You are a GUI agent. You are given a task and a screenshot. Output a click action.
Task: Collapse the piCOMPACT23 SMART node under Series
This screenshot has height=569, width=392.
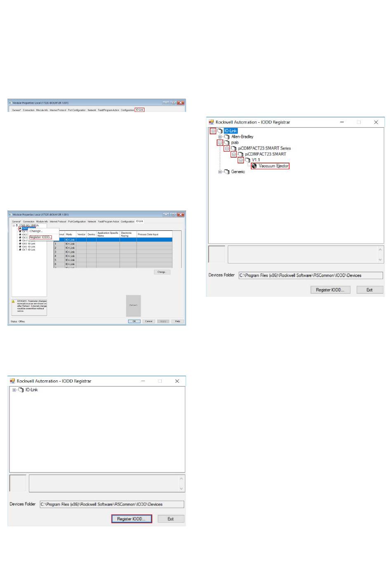click(234, 154)
